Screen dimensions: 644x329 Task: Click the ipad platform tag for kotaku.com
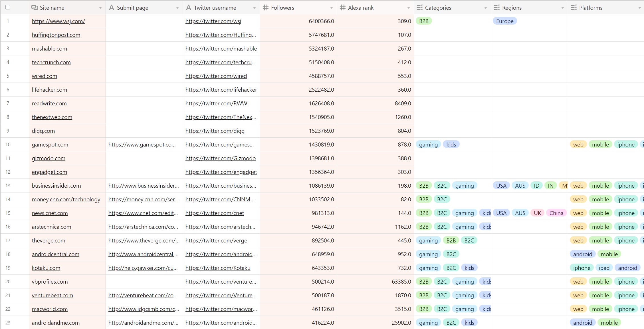pyautogui.click(x=604, y=268)
